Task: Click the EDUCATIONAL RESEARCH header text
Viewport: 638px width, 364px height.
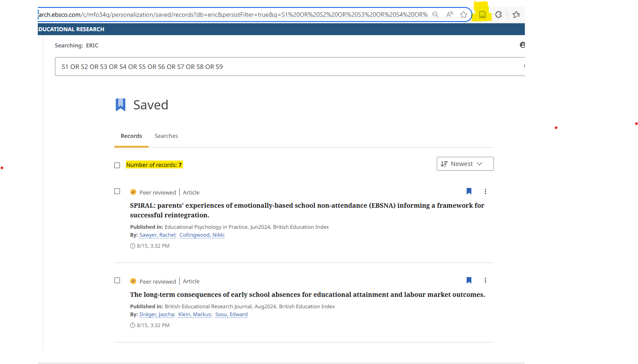Action: tap(71, 29)
